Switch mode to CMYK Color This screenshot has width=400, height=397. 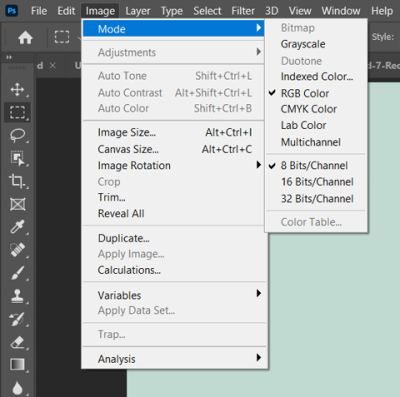tap(316, 109)
